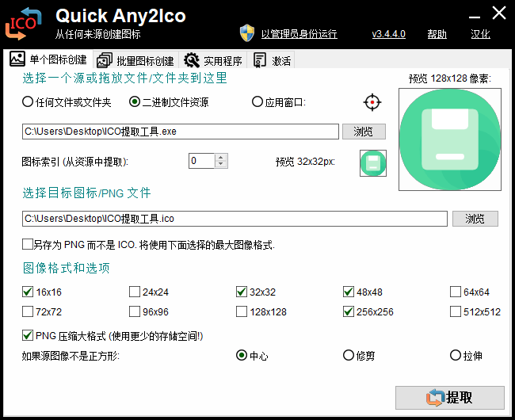The height and width of the screenshot is (420, 515).
Task: Select the 任何文件或文件夹 radio option
Action: click(x=29, y=102)
